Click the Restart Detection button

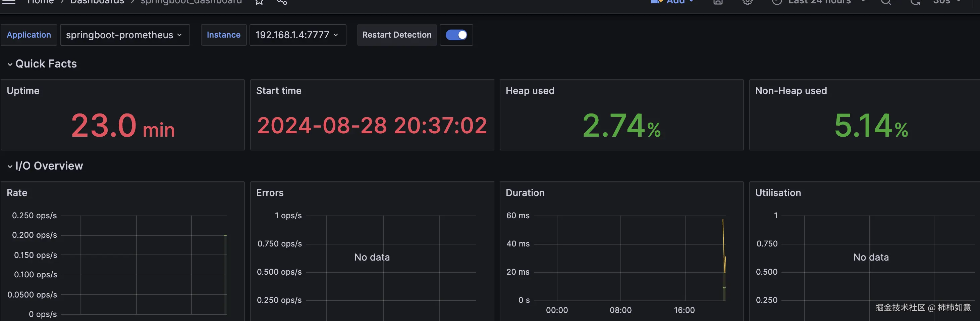point(396,35)
